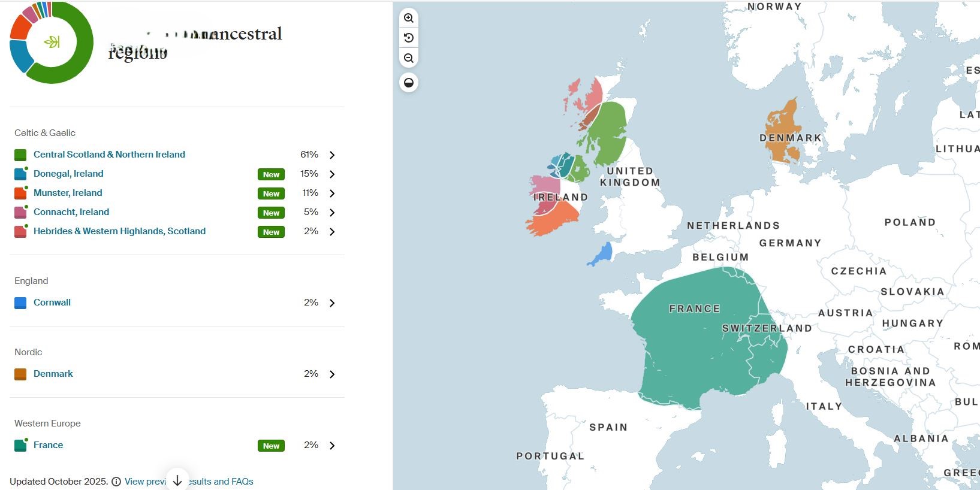Expand the Munster, Ireland chevron
The width and height of the screenshot is (980, 490).
[332, 193]
